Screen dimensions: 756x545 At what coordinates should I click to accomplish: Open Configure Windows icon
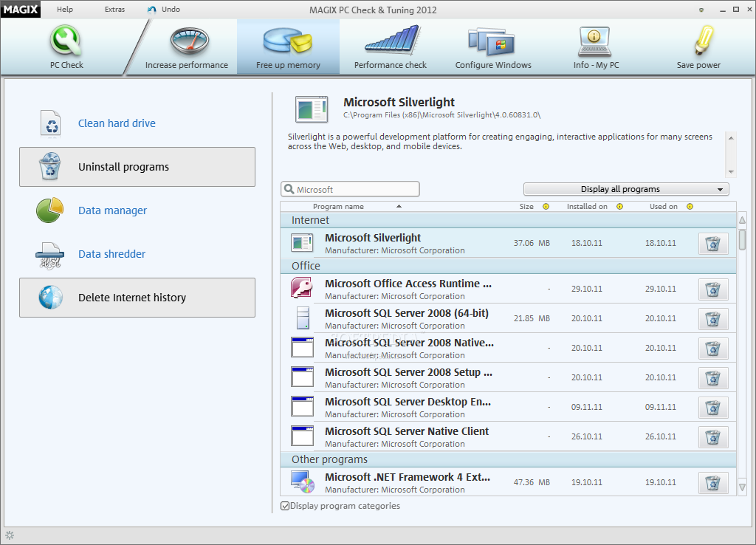pos(492,41)
